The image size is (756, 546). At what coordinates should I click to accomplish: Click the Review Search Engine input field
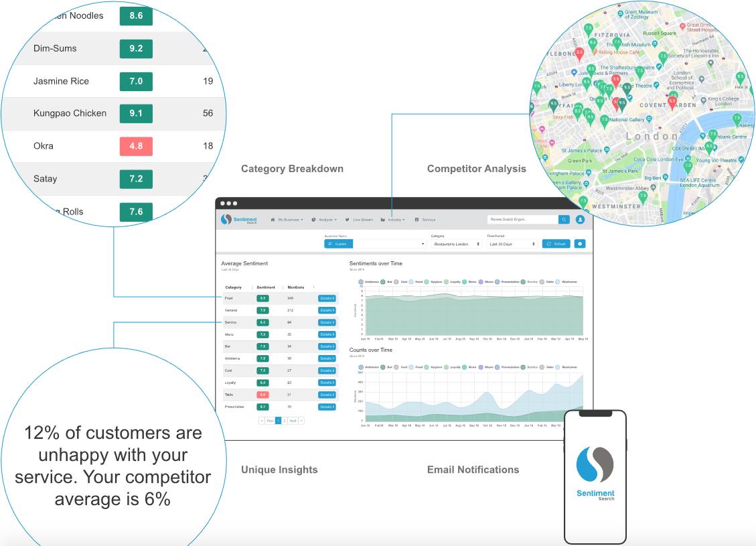(x=523, y=220)
